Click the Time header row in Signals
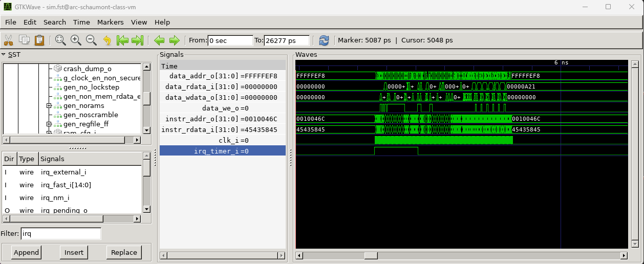 tap(223, 65)
